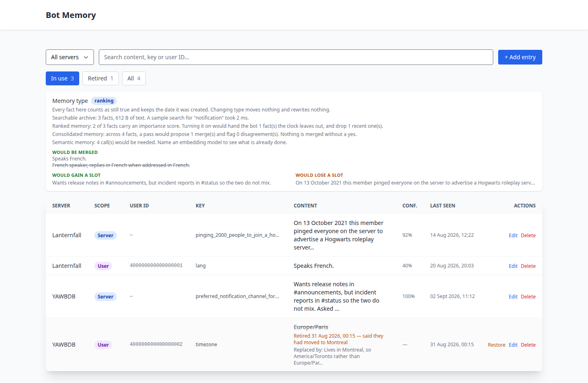Edit the preferred_notification_channel entry
Image resolution: width=588 pixels, height=383 pixels.
point(513,297)
